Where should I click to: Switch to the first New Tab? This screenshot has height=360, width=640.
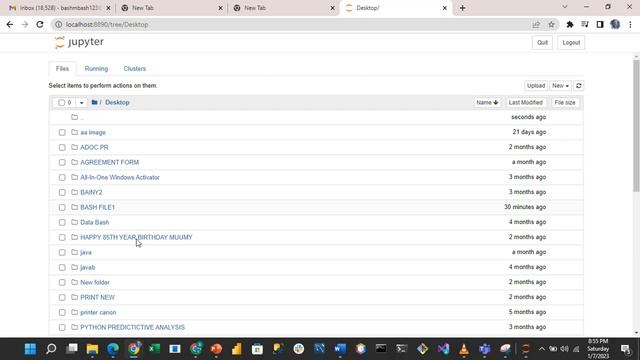pos(172,8)
